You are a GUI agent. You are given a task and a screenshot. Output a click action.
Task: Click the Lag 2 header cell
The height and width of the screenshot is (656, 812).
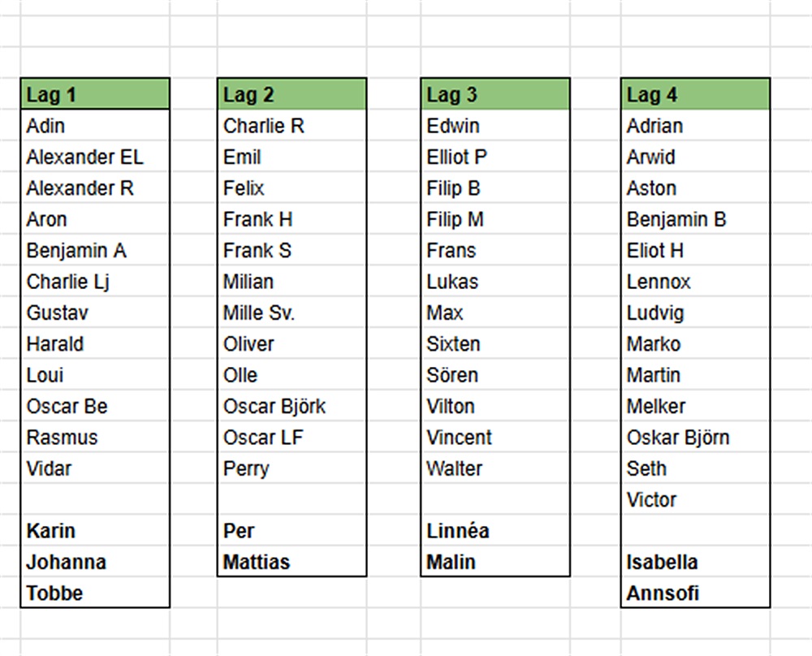tap(292, 95)
